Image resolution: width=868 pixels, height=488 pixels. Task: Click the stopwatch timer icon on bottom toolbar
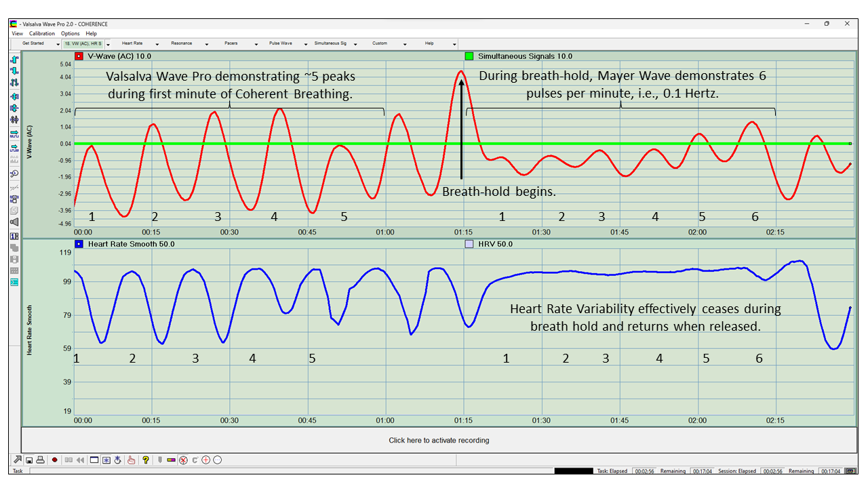[118, 460]
